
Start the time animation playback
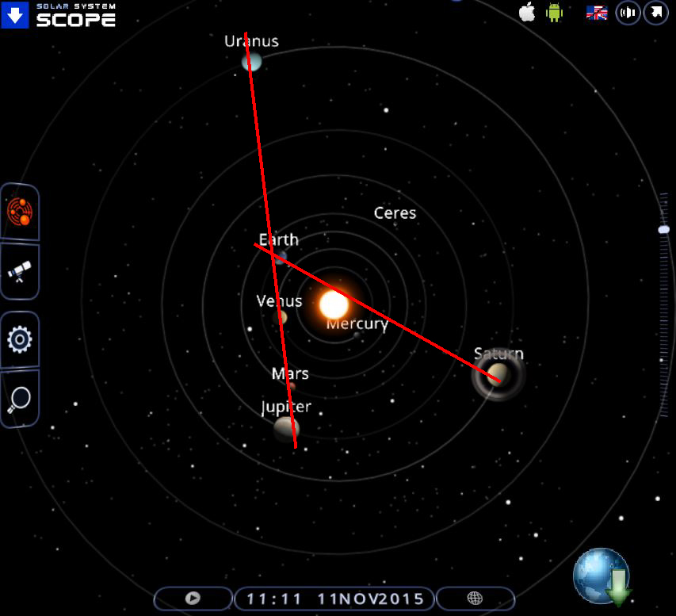pyautogui.click(x=192, y=599)
